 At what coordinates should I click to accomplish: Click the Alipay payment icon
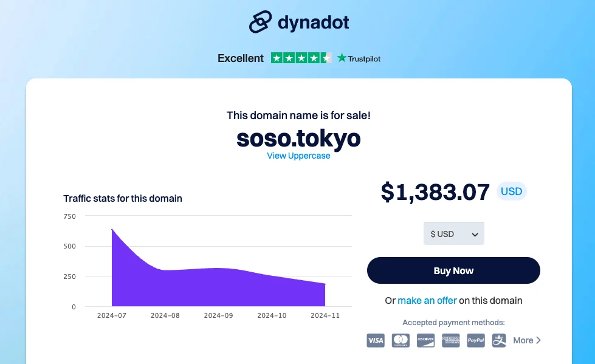500,340
